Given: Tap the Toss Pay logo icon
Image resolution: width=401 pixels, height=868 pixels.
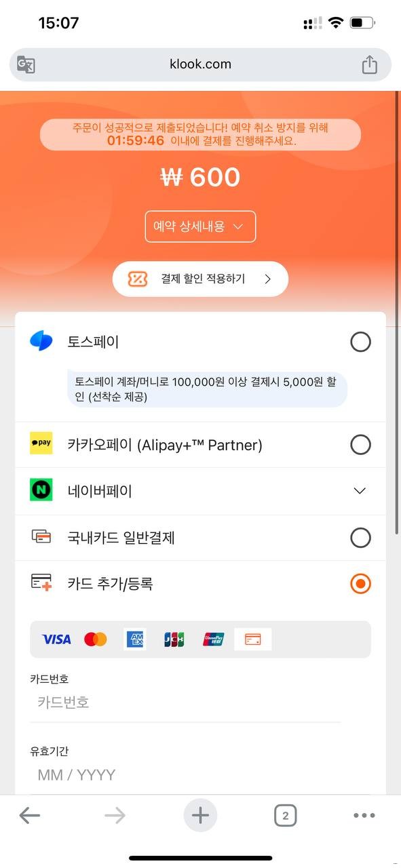Looking at the screenshot, I should pyautogui.click(x=41, y=341).
